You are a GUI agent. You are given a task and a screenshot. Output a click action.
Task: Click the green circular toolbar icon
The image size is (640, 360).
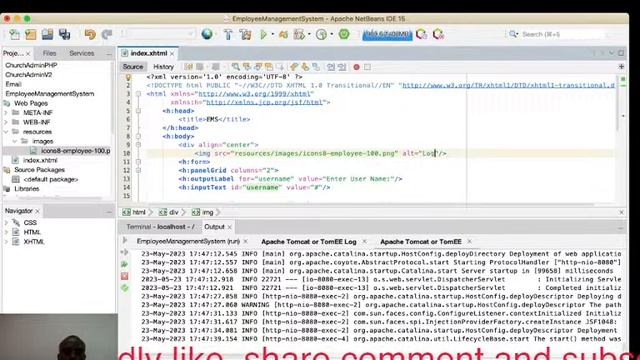coord(344,34)
